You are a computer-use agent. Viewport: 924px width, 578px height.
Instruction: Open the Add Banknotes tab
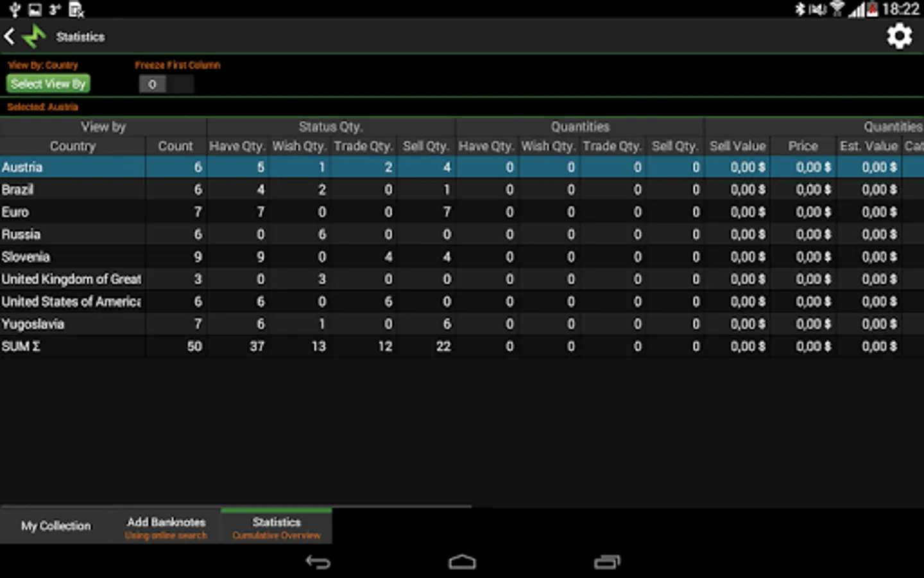pyautogui.click(x=166, y=527)
